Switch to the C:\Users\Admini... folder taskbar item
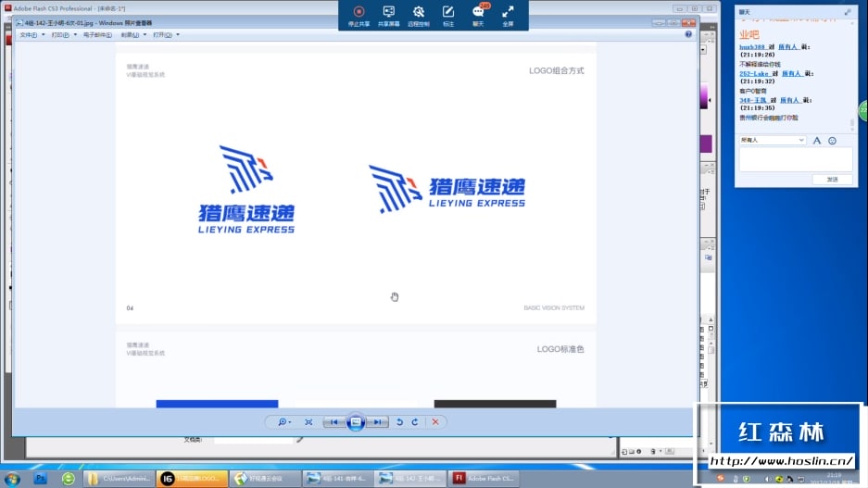The height and width of the screenshot is (488, 868). tap(119, 479)
